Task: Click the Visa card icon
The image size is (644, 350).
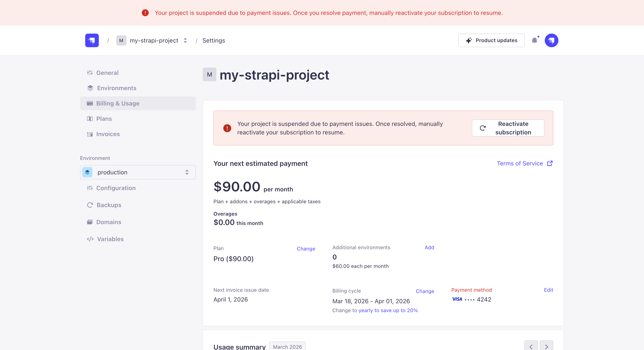Action: [x=457, y=299]
